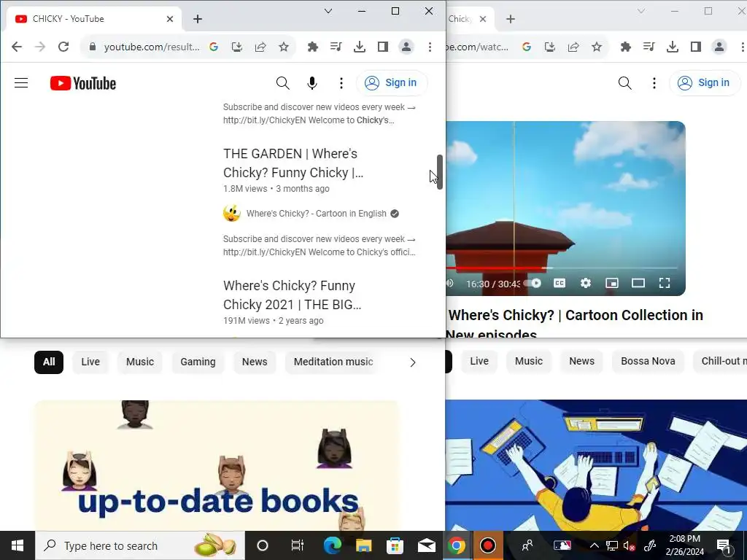The height and width of the screenshot is (560, 747).
Task: Open File Explorer from taskbar
Action: pos(363,545)
